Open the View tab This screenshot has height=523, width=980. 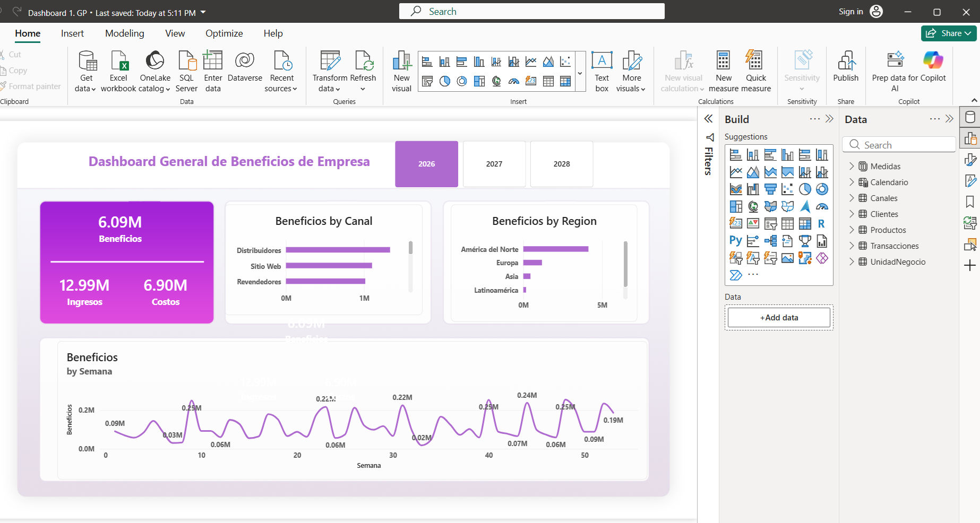coord(175,33)
